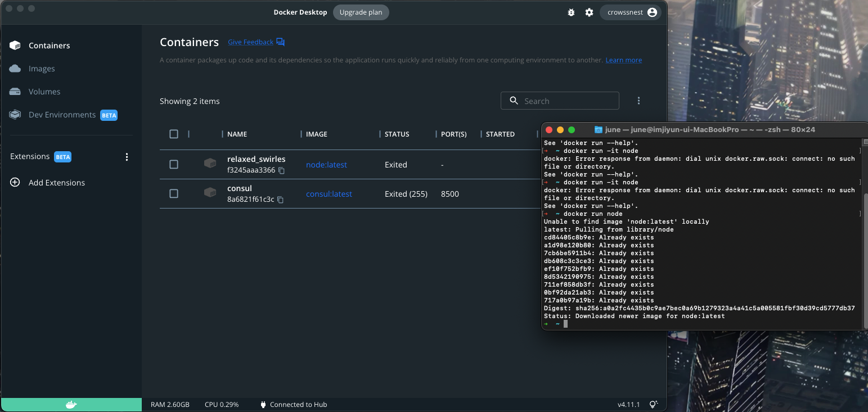This screenshot has height=412, width=868.
Task: Open containers list kebab menu
Action: [x=638, y=101]
